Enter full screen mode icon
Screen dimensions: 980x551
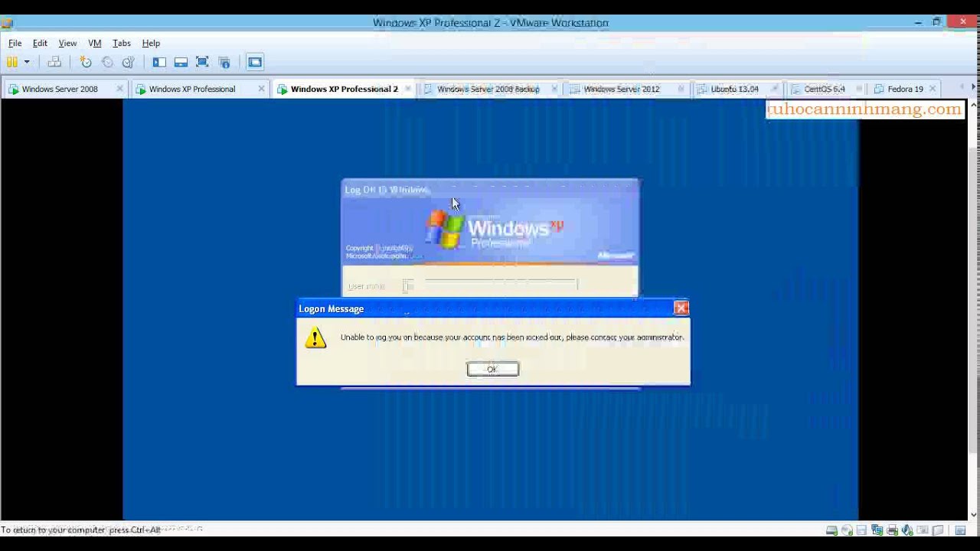[202, 62]
